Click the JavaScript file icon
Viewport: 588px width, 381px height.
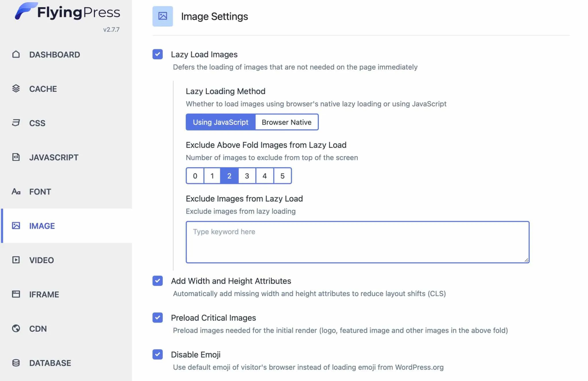click(16, 157)
